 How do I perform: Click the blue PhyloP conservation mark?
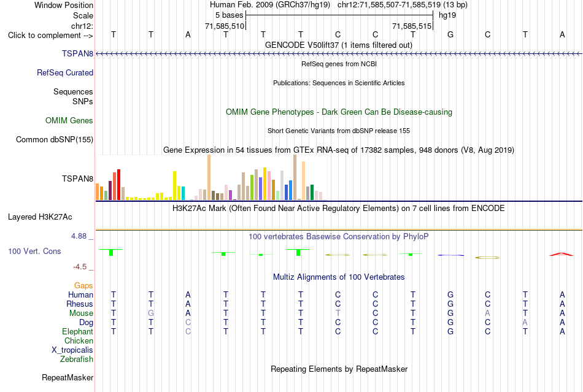(450, 255)
